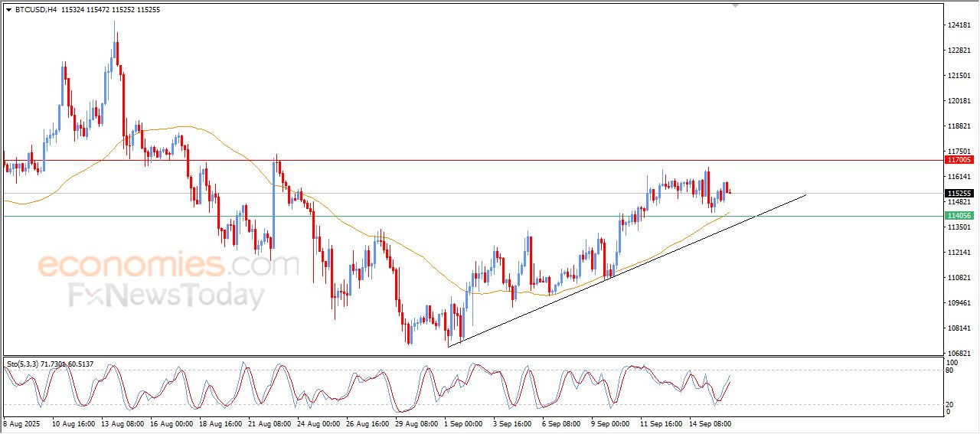Click the 1 Sep 00:00 date label
The image size is (980, 434).
pos(463,423)
